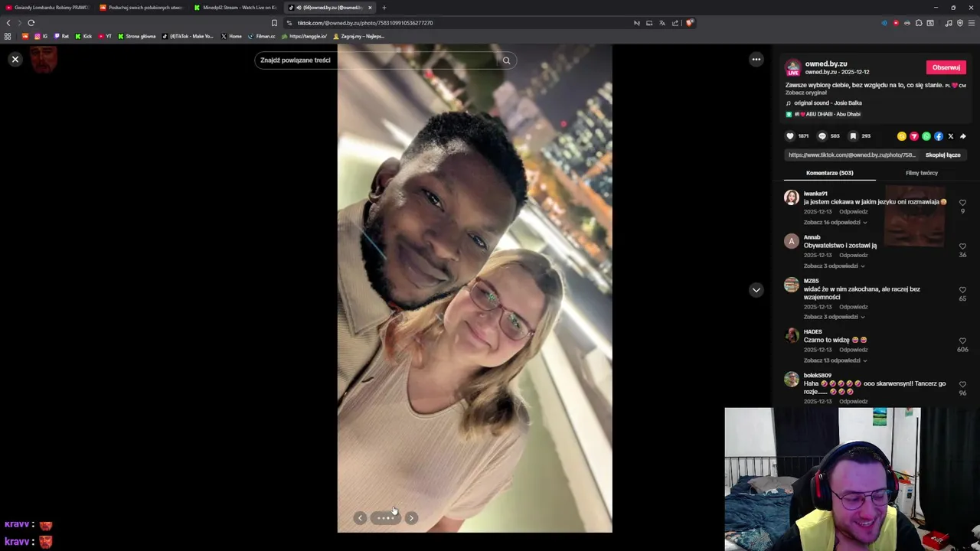
Task: Reply to iwanka91 via Odpowiedz
Action: tap(853, 211)
